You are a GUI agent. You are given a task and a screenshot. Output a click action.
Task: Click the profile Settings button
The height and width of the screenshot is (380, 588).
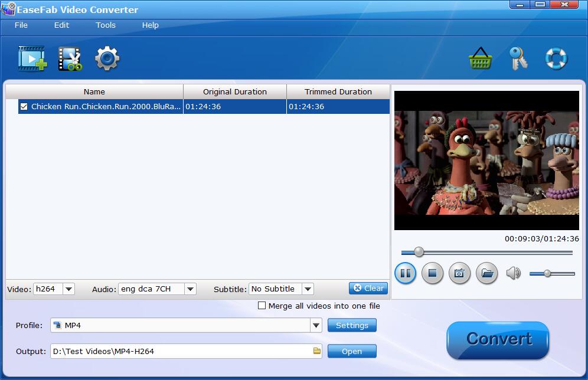352,325
